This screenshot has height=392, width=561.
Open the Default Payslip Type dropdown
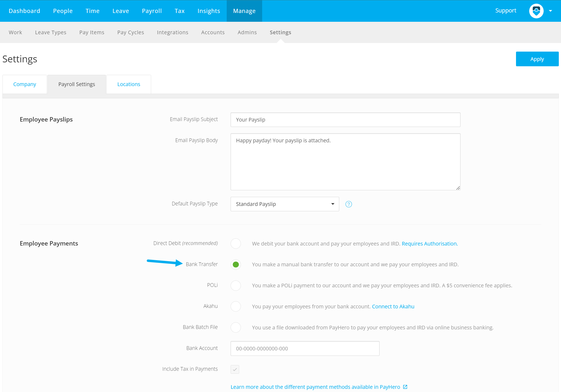(x=285, y=204)
